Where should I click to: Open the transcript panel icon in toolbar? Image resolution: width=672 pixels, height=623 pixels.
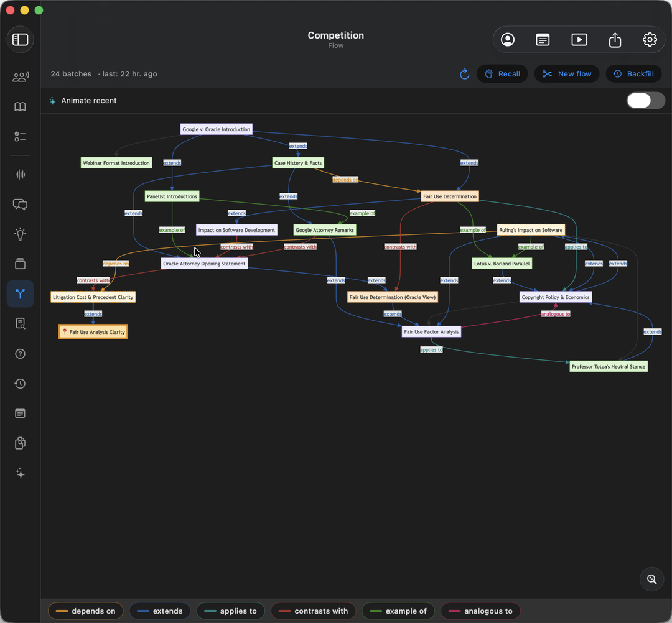click(x=543, y=40)
